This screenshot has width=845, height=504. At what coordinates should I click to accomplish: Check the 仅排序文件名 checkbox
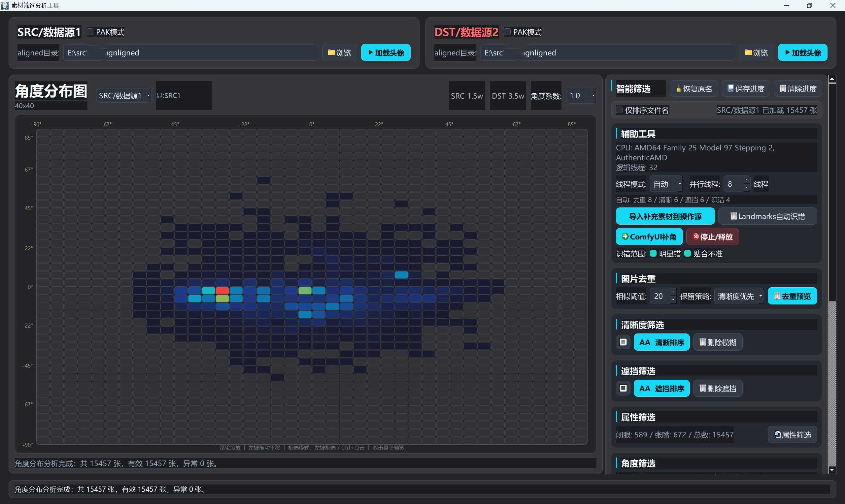620,110
